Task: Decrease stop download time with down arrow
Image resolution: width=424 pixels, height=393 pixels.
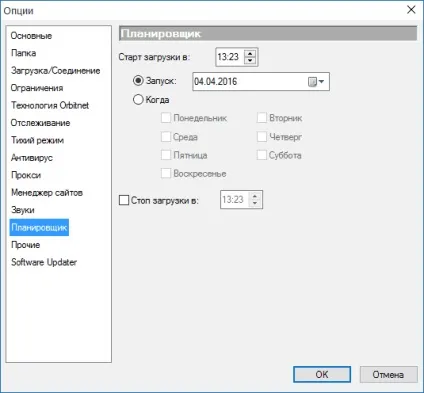Action: 255,203
